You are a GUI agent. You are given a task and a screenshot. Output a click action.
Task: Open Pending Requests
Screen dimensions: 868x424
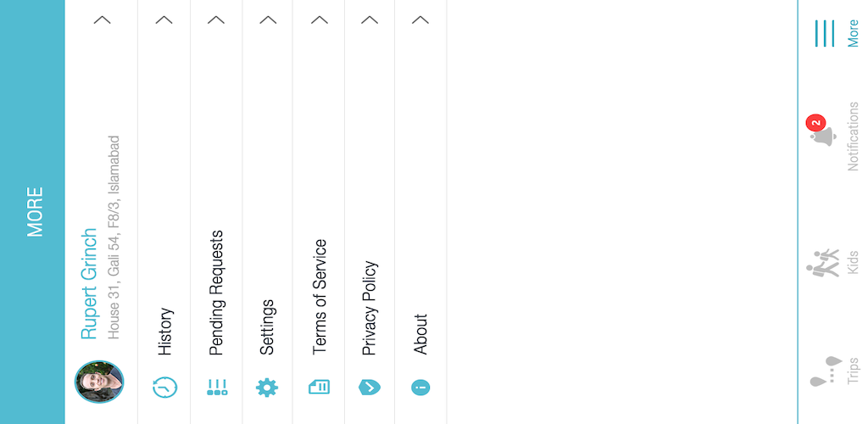[x=216, y=293]
